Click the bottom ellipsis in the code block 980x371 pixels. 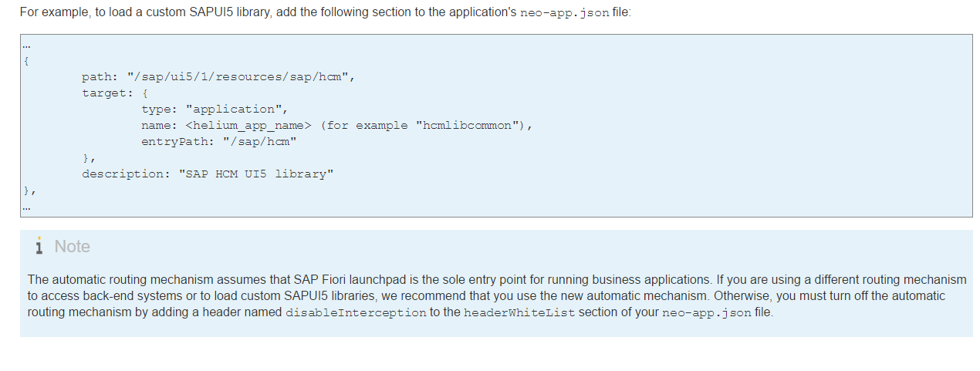click(x=26, y=206)
